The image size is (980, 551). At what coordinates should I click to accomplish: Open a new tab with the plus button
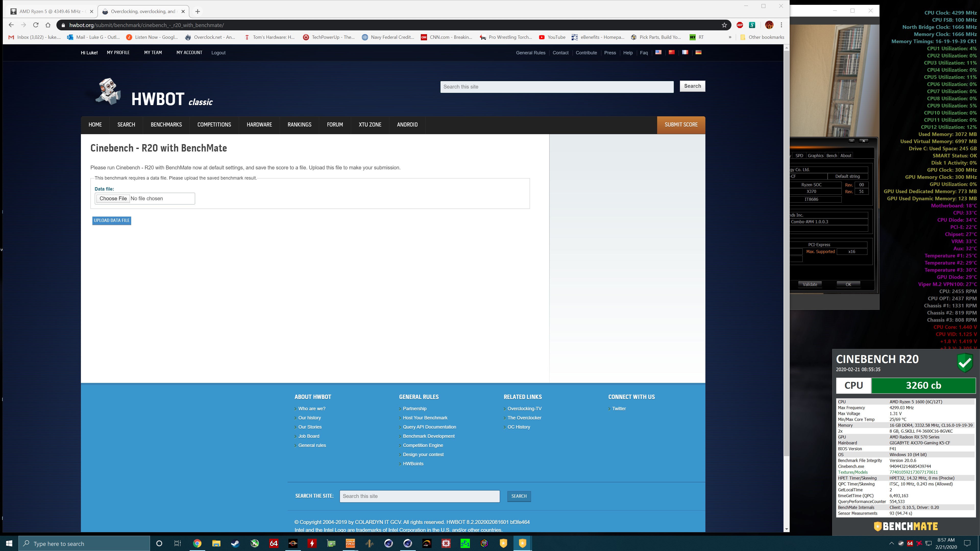click(x=198, y=11)
